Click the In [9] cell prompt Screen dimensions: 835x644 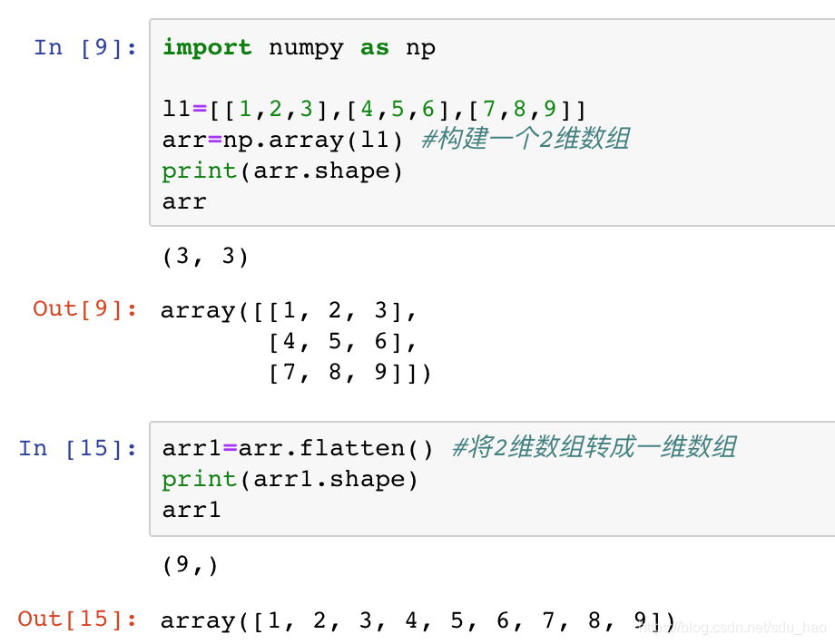[x=85, y=48]
